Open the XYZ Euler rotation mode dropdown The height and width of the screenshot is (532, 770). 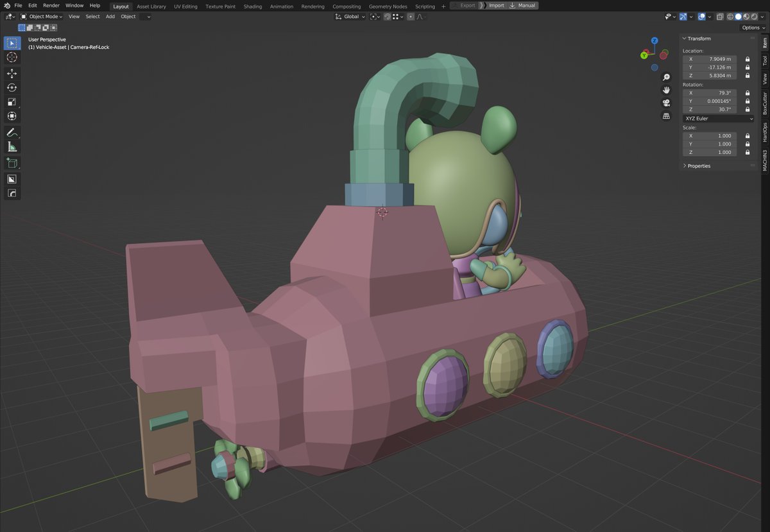719,119
